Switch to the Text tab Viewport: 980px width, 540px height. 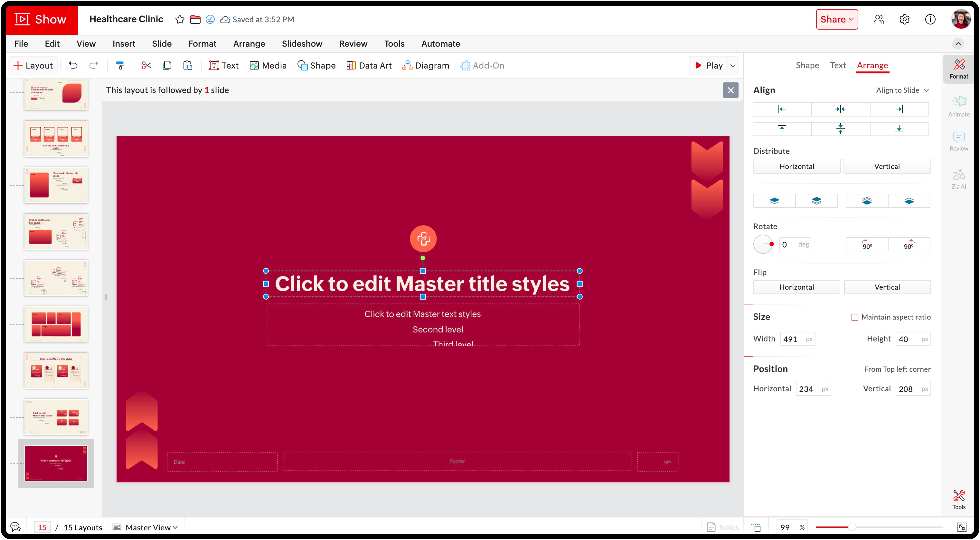click(838, 65)
